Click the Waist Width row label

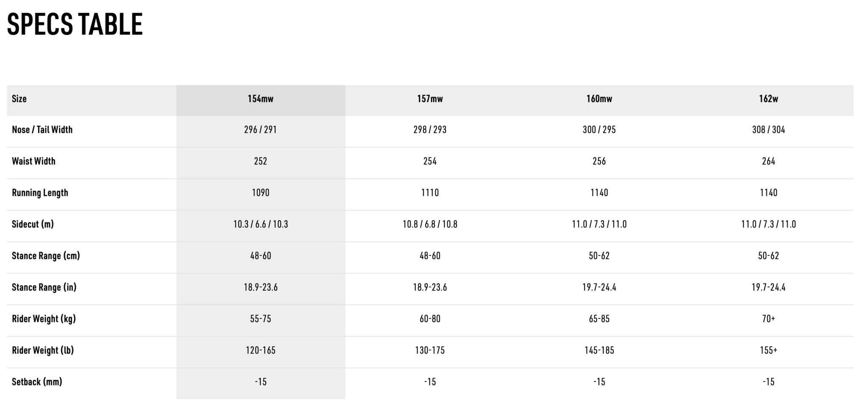click(33, 161)
